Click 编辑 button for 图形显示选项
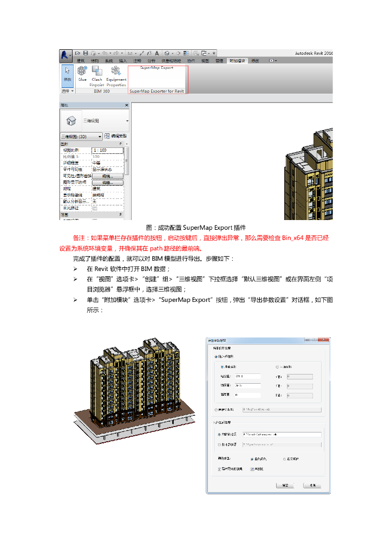Screen dimensions: 392x555 coord(107,183)
